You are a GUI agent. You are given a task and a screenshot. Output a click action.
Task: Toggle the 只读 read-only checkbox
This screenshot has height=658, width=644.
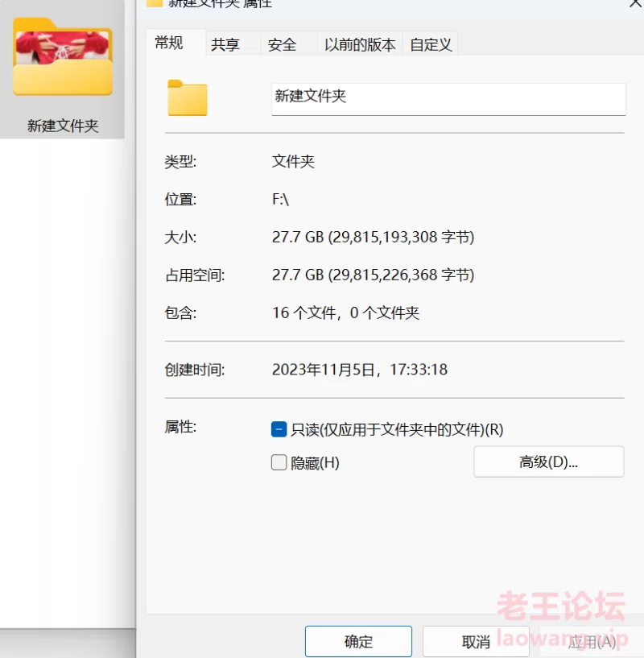coord(279,429)
